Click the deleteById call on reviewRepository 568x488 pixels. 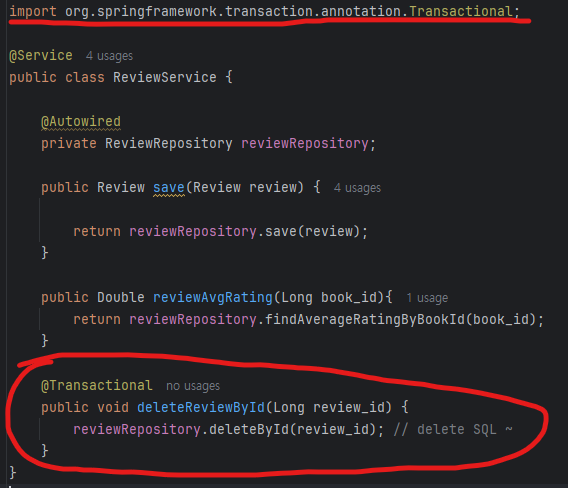coord(249,430)
